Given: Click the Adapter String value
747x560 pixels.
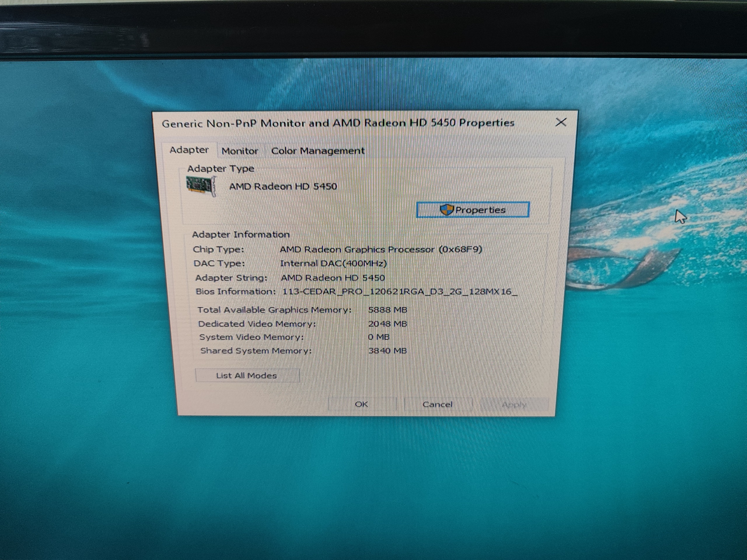Looking at the screenshot, I should (x=333, y=278).
